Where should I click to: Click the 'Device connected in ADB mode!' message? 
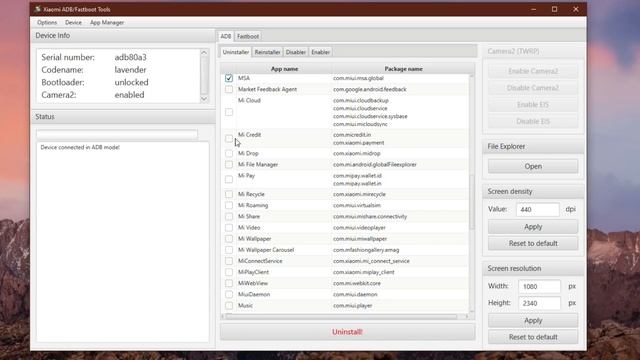[80, 147]
